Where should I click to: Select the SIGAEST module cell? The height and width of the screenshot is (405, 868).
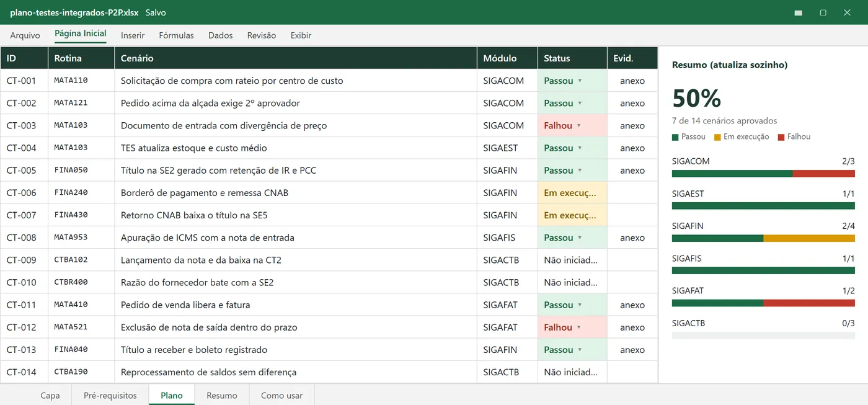point(507,148)
